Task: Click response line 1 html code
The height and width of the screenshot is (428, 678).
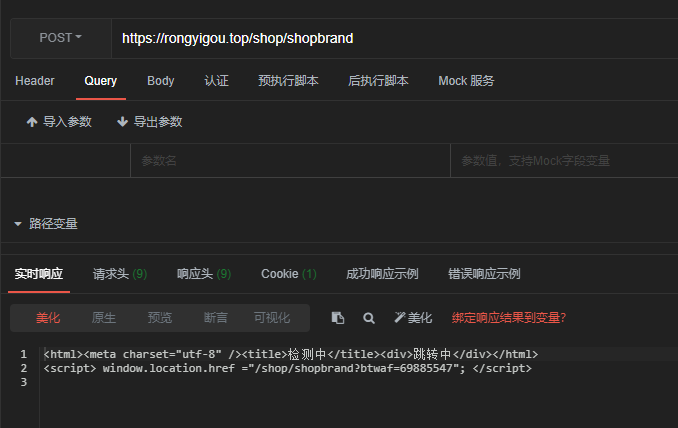Action: [x=291, y=354]
